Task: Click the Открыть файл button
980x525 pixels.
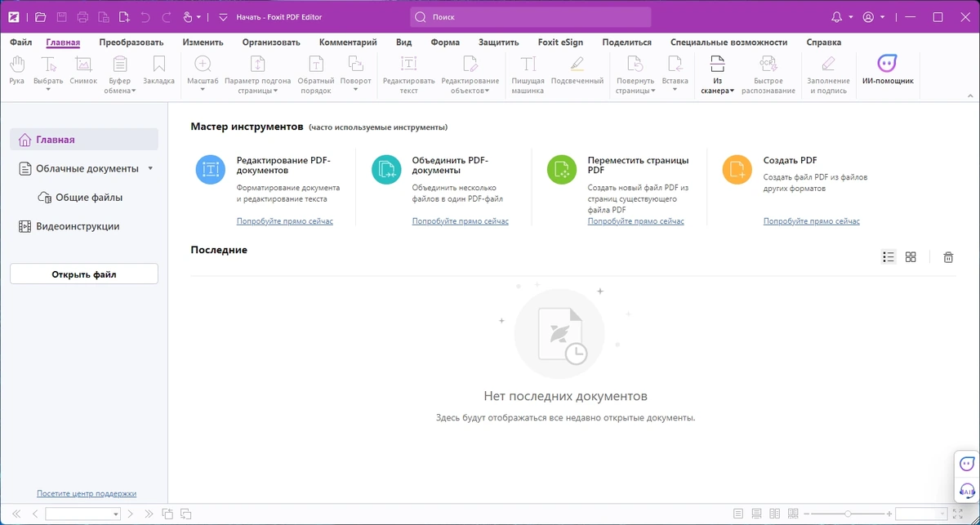Action: (84, 274)
